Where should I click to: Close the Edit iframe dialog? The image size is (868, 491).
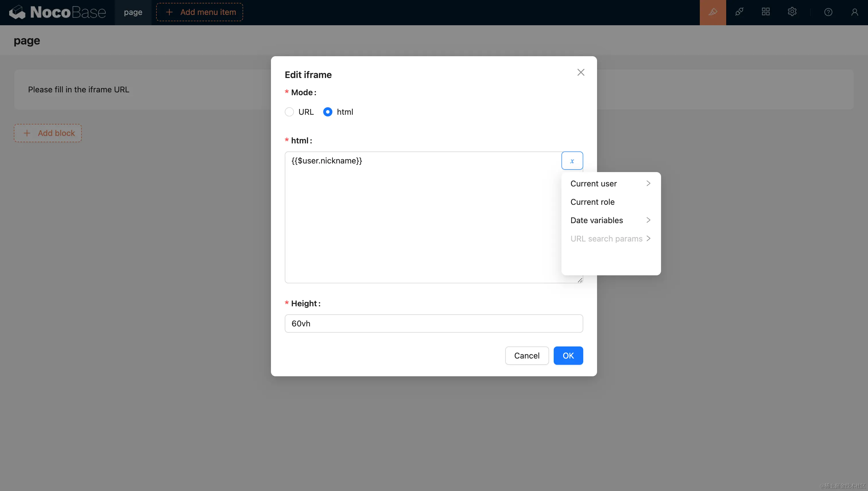(580, 72)
